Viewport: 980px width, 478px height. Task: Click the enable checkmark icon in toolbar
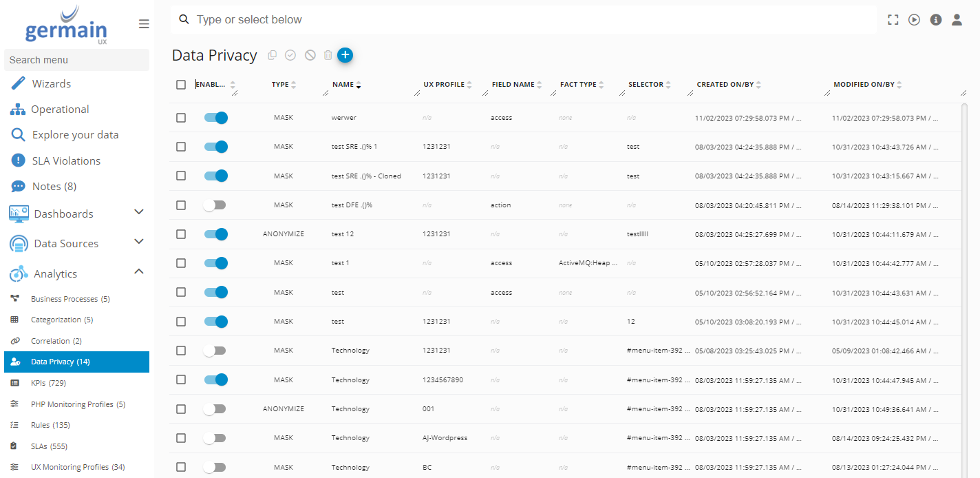point(290,55)
